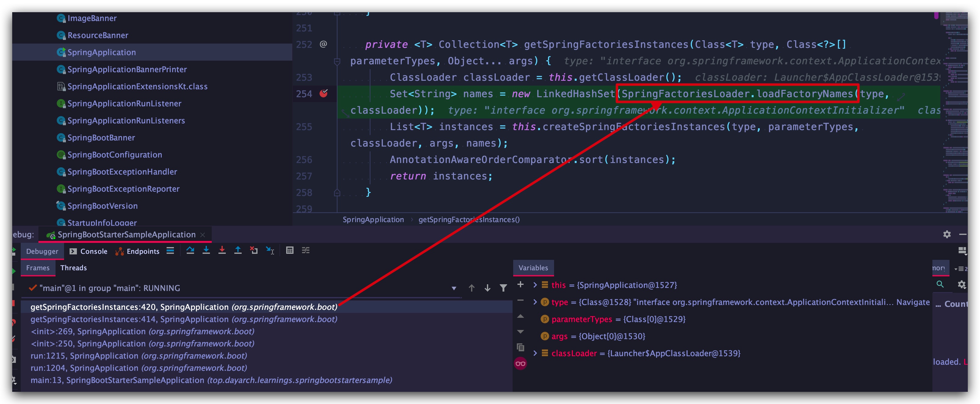Image resolution: width=980 pixels, height=404 pixels.
Task: Click the Step Over debugger icon
Action: pyautogui.click(x=190, y=250)
